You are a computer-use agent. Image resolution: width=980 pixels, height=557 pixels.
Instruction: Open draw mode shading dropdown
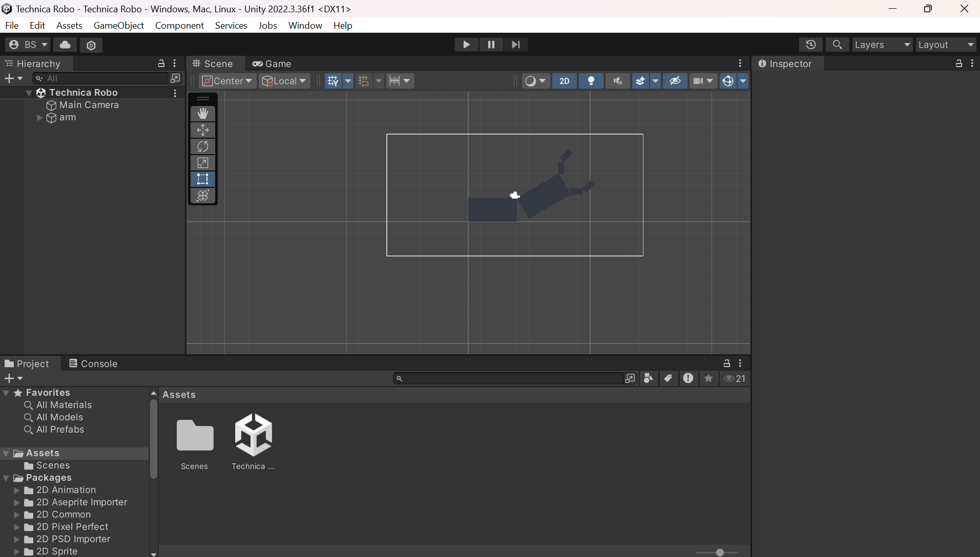[x=536, y=81]
